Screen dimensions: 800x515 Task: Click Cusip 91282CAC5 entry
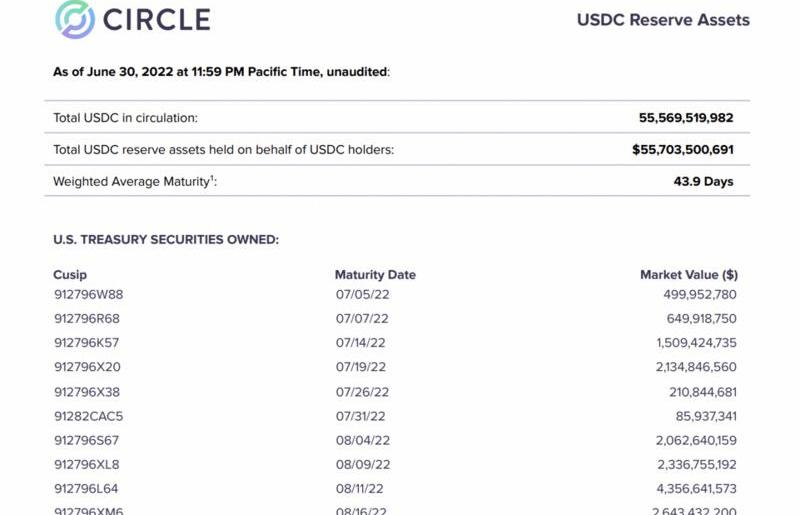pos(88,416)
